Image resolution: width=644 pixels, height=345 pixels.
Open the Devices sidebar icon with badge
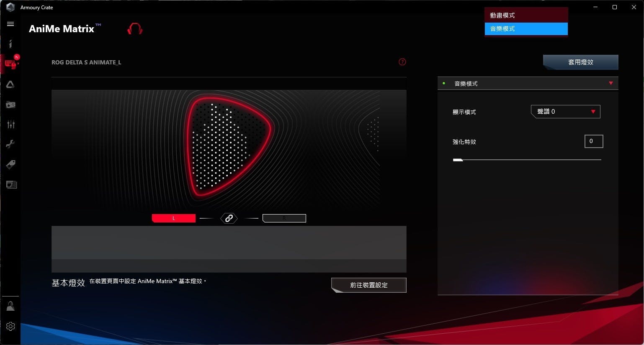pyautogui.click(x=10, y=64)
